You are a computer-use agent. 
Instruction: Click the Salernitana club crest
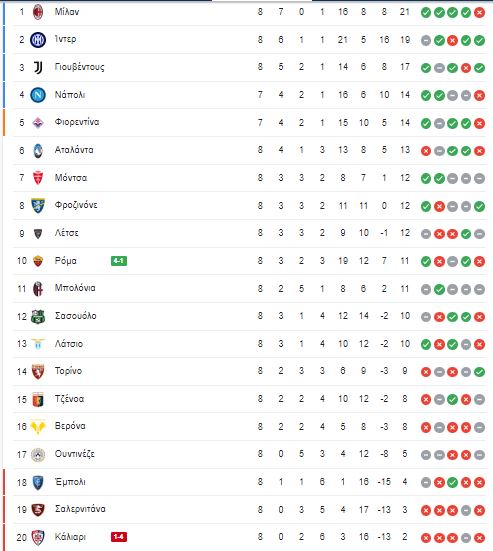(38, 510)
